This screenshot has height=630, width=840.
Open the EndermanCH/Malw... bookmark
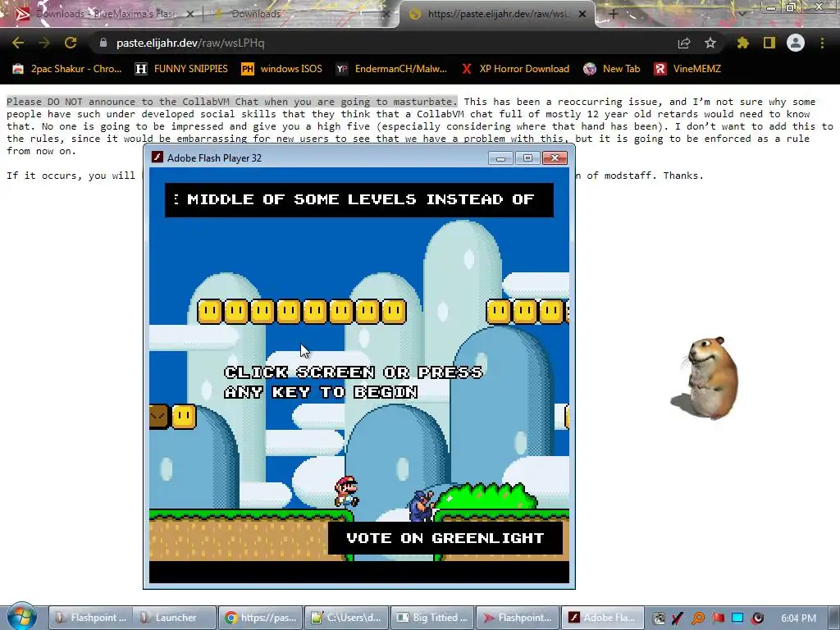391,69
